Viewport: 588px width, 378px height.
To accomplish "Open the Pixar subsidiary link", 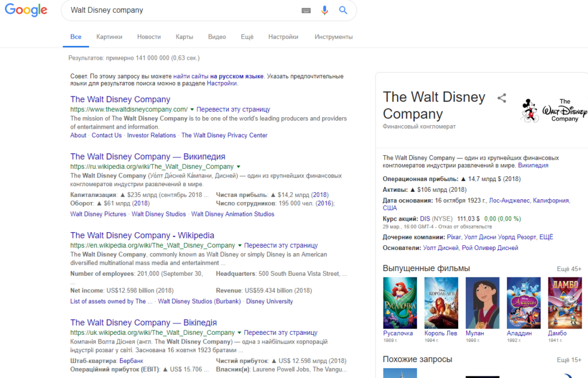I will pos(454,237).
